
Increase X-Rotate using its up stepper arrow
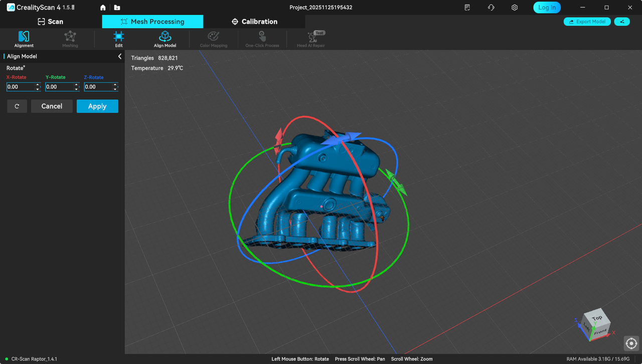tap(37, 84)
